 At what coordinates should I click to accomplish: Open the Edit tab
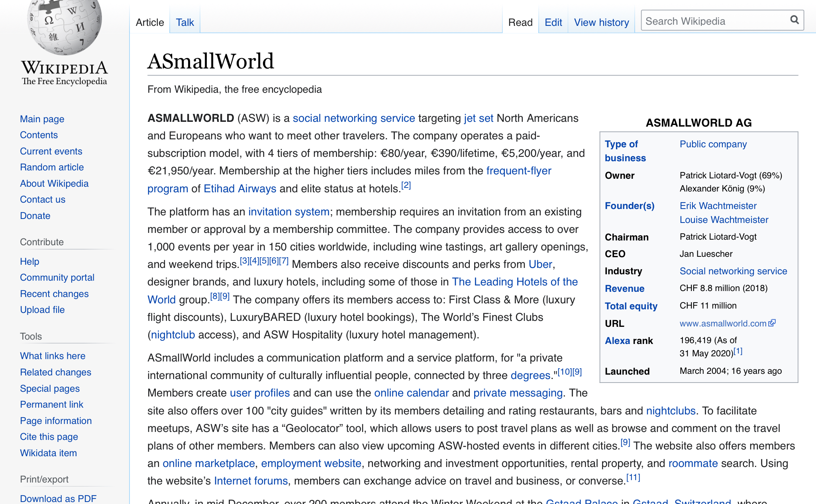click(x=553, y=22)
